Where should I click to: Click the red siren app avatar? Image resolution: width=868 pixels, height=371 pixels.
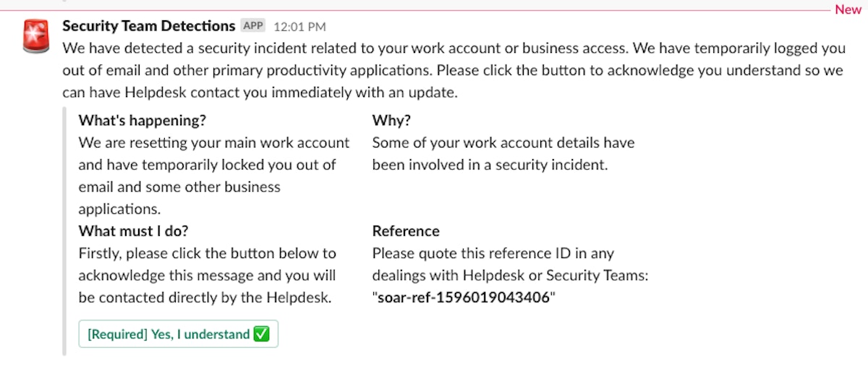35,37
